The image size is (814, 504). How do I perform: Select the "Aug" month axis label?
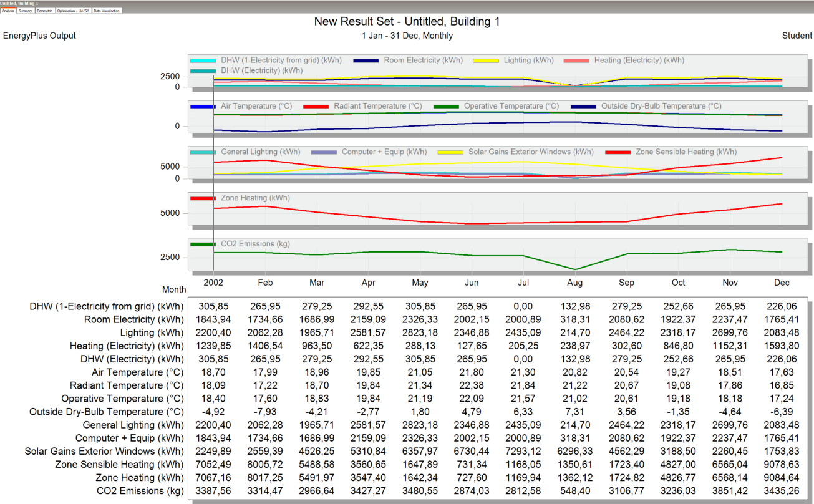[575, 283]
